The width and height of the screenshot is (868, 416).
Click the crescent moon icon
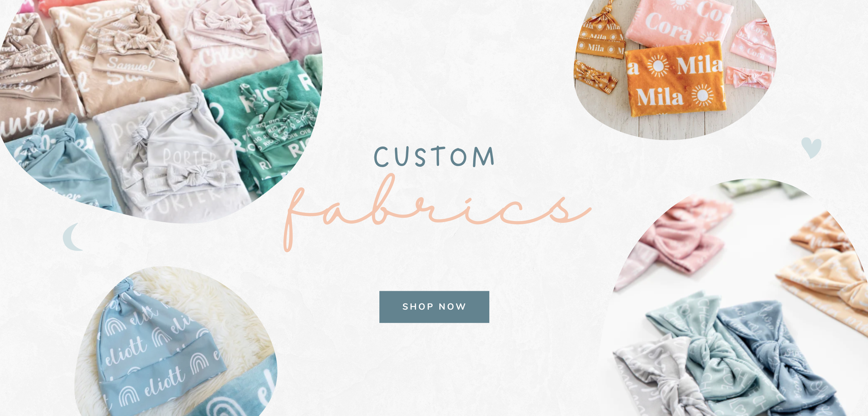(73, 237)
